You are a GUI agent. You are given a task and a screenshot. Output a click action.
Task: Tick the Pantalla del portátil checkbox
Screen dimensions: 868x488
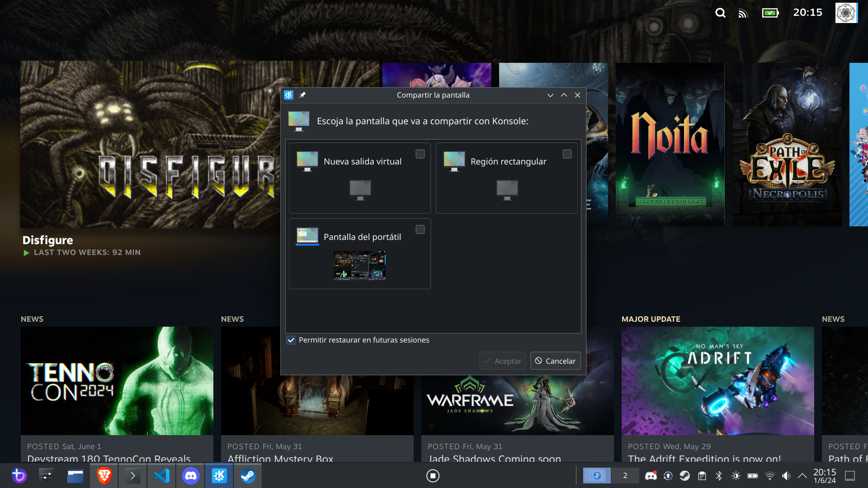tap(420, 230)
